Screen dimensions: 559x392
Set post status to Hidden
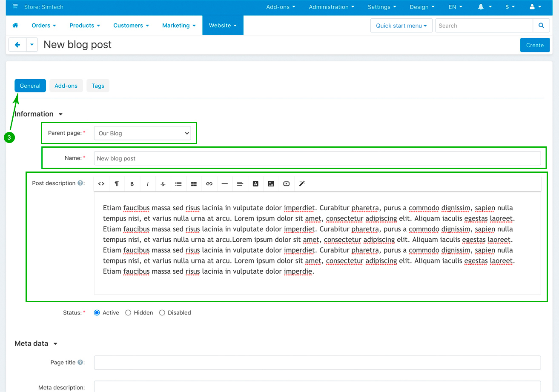(128, 313)
